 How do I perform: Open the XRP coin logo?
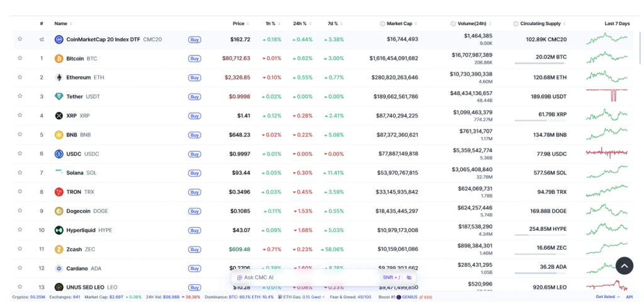pos(59,116)
